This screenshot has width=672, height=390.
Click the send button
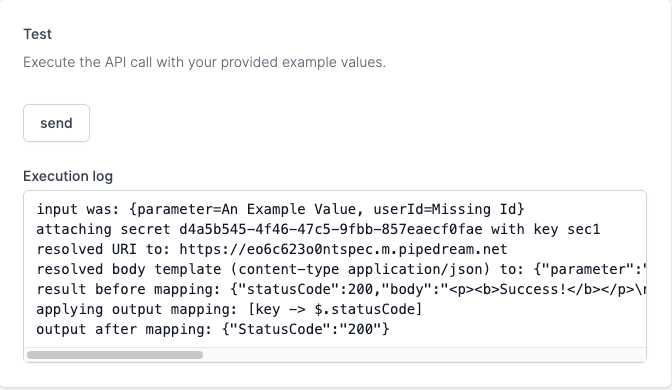click(x=56, y=123)
